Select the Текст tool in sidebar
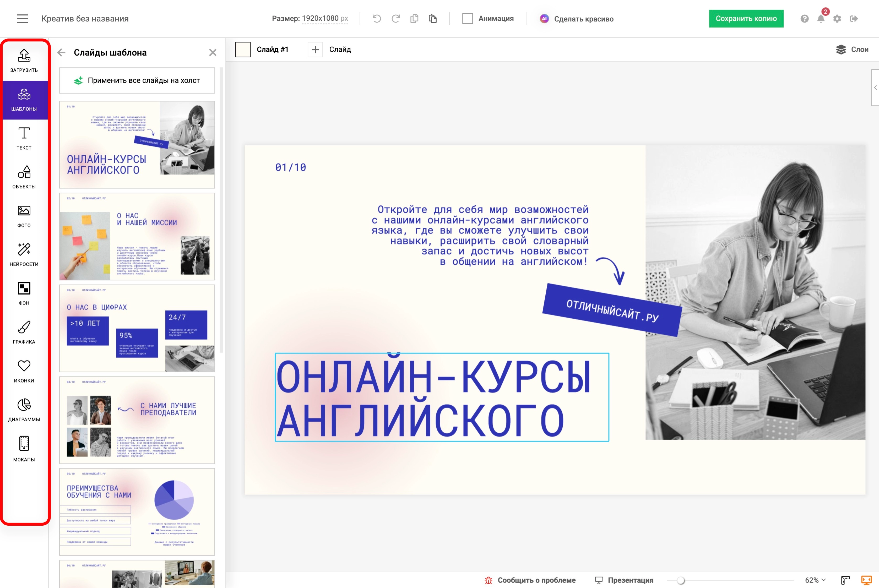This screenshot has width=879, height=588. (x=24, y=138)
